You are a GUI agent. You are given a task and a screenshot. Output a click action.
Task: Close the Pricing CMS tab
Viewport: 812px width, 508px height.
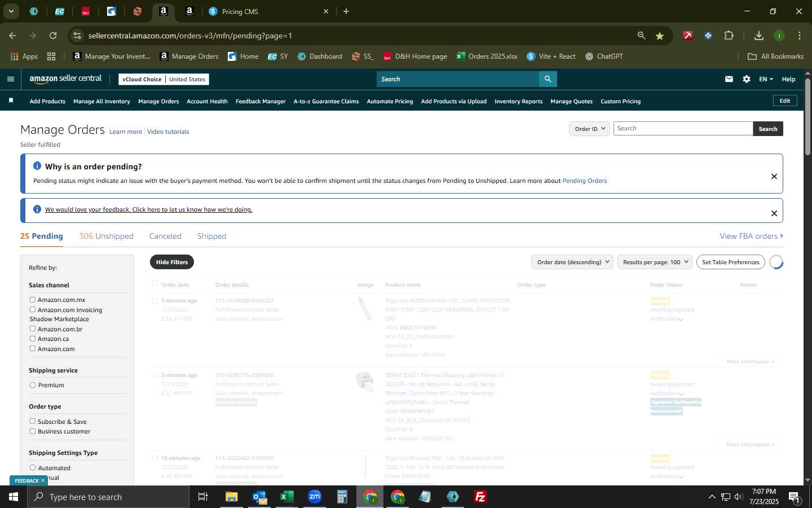(x=325, y=11)
